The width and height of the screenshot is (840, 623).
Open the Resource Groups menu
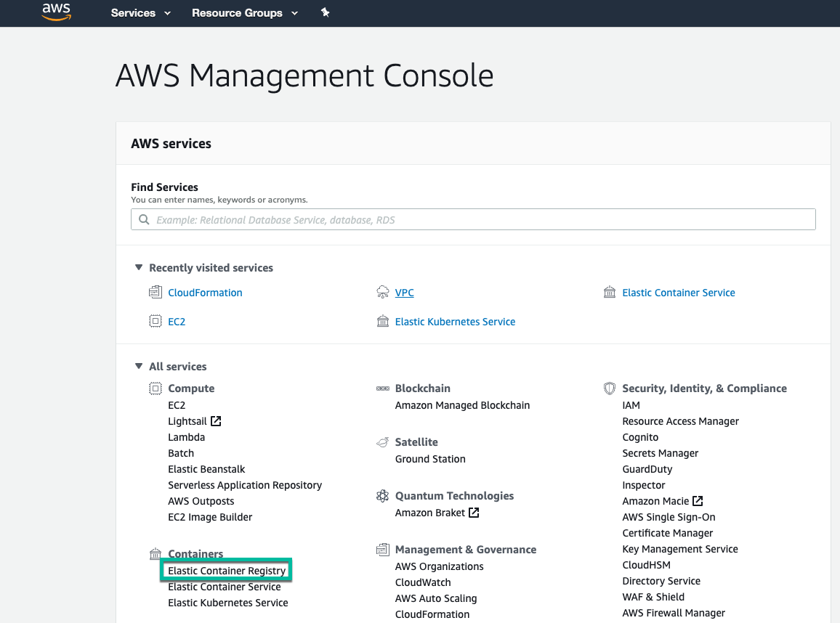tap(237, 12)
